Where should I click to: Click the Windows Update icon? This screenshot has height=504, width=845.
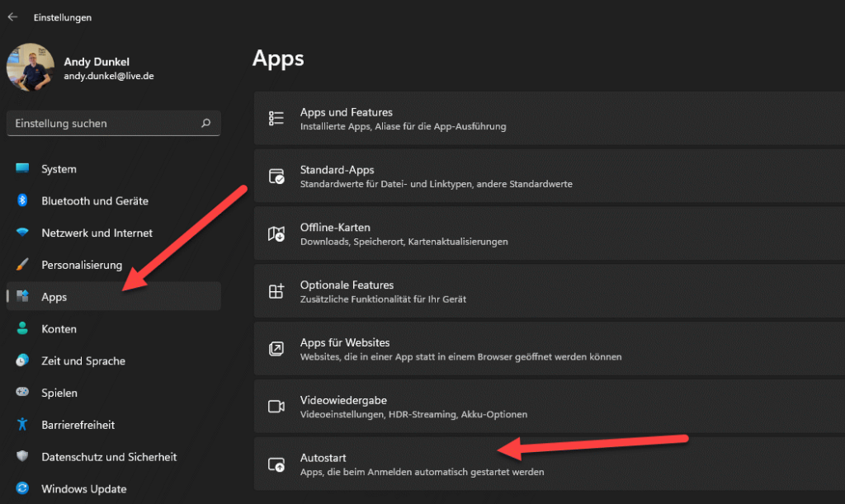tap(22, 488)
